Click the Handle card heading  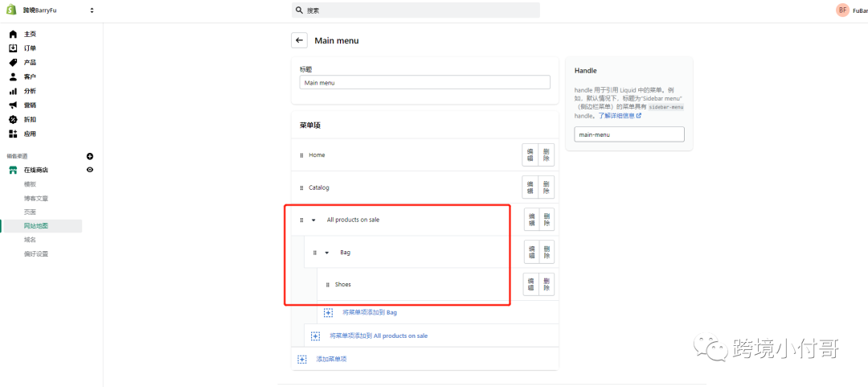[x=586, y=71]
